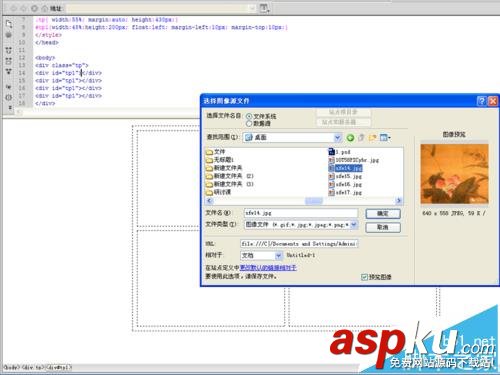Select the 1.psd file icon
Image resolution: width=500 pixels, height=375 pixels.
pos(331,152)
